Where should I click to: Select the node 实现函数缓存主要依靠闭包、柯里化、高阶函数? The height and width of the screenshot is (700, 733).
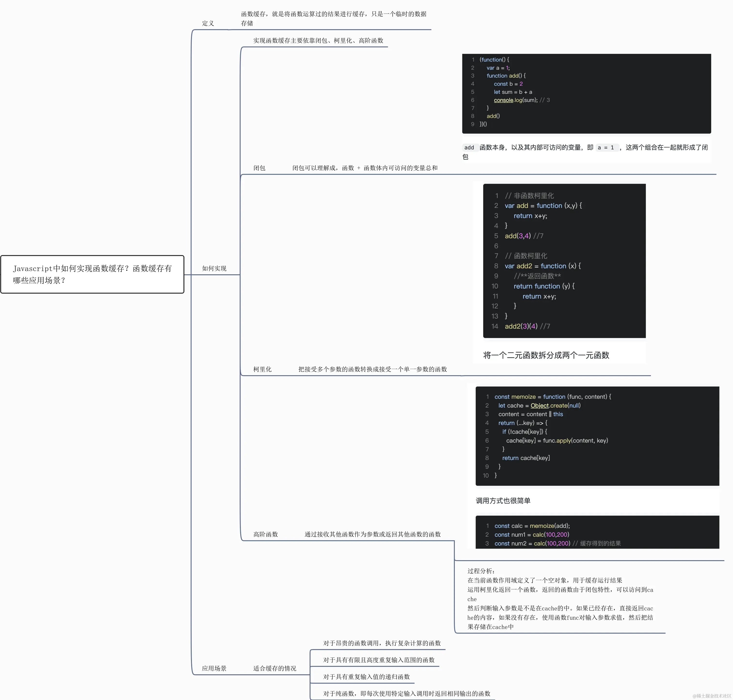pyautogui.click(x=318, y=41)
